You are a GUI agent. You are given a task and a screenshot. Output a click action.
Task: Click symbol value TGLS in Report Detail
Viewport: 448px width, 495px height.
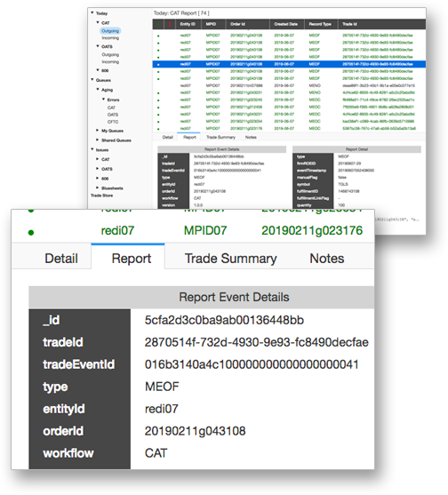pyautogui.click(x=343, y=184)
